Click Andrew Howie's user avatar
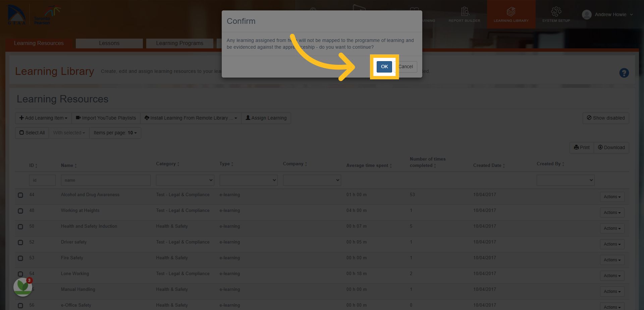644x310 pixels. (587, 14)
